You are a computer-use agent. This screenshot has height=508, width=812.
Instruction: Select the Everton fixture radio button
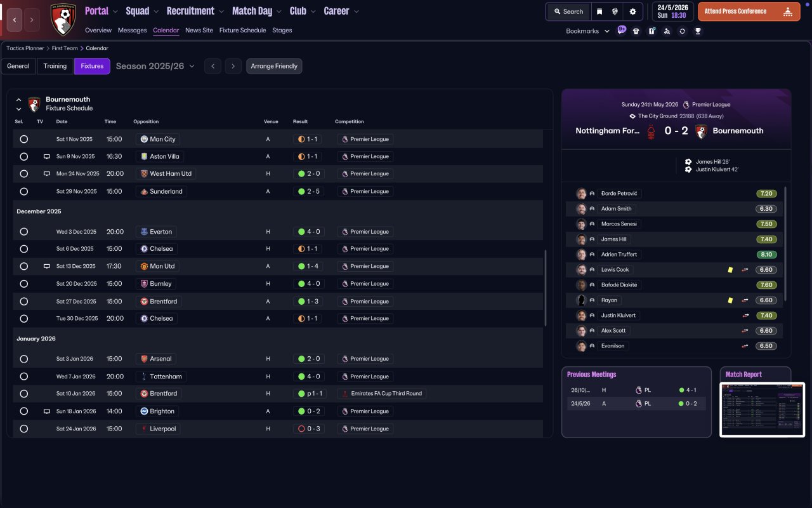click(24, 232)
